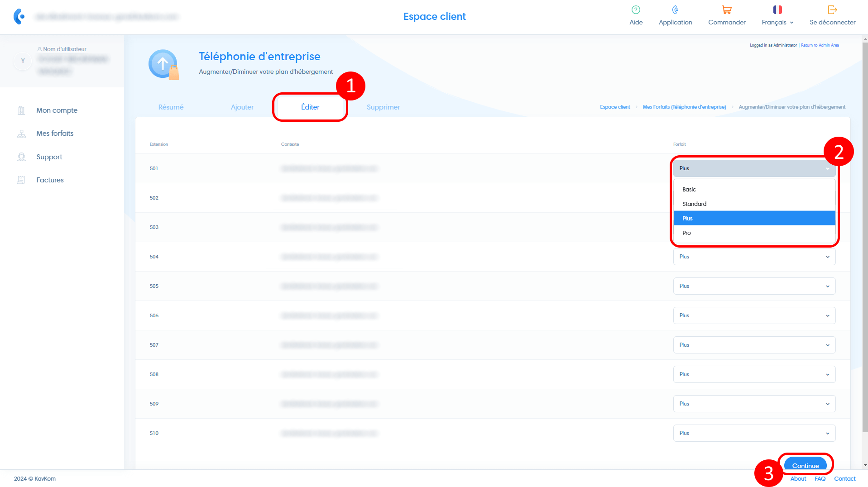
Task: Click the Support headset icon
Action: pos(21,157)
